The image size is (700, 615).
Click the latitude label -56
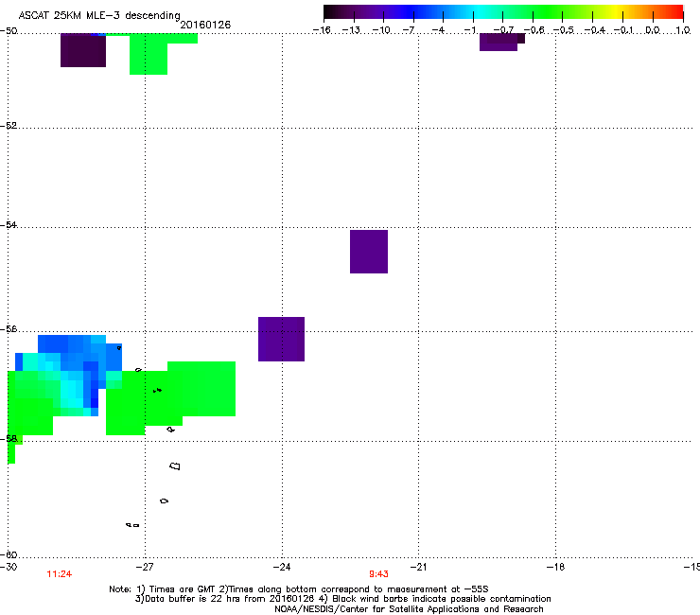tap(9, 328)
